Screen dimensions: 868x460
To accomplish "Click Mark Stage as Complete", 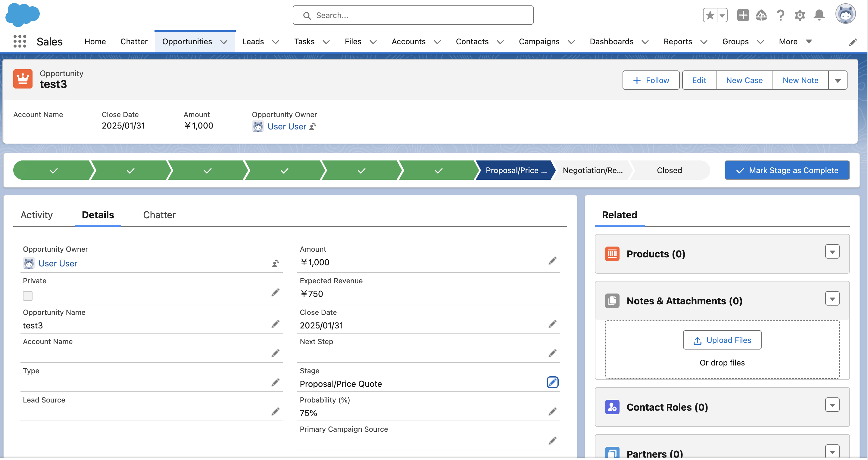I will [787, 171].
